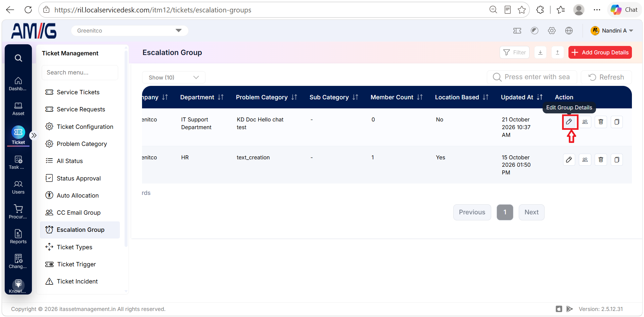This screenshot has width=644, height=317.
Task: Click the table search input box
Action: [x=532, y=77]
